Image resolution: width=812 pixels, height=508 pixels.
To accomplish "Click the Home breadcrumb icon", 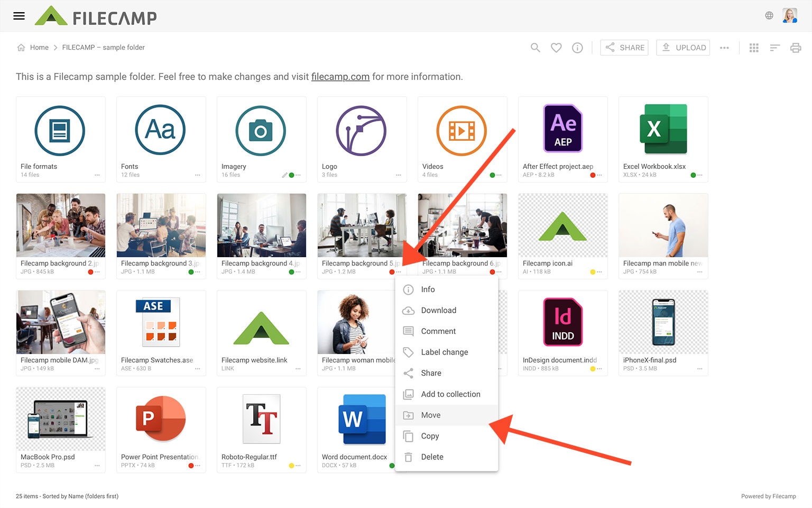I will 21,48.
